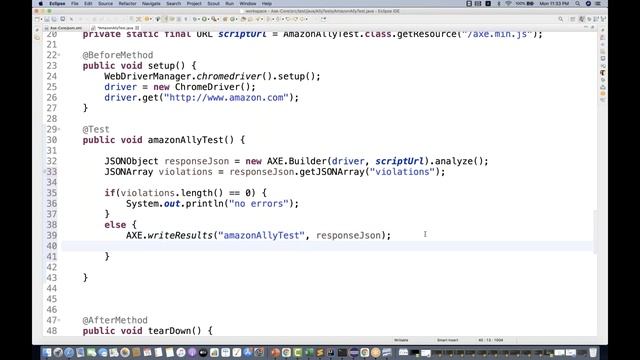
Task: Click the New file toolbar icon
Action: [38, 19]
